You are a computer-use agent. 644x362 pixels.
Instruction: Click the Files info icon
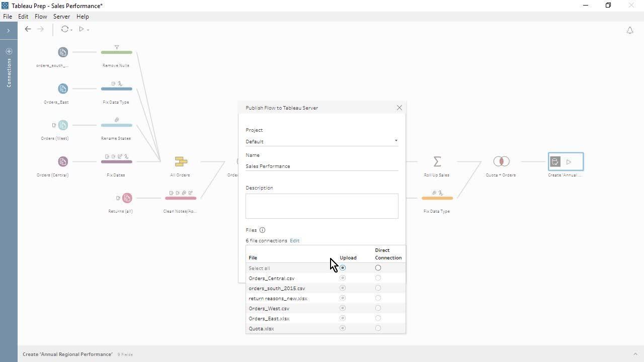pyautogui.click(x=262, y=230)
